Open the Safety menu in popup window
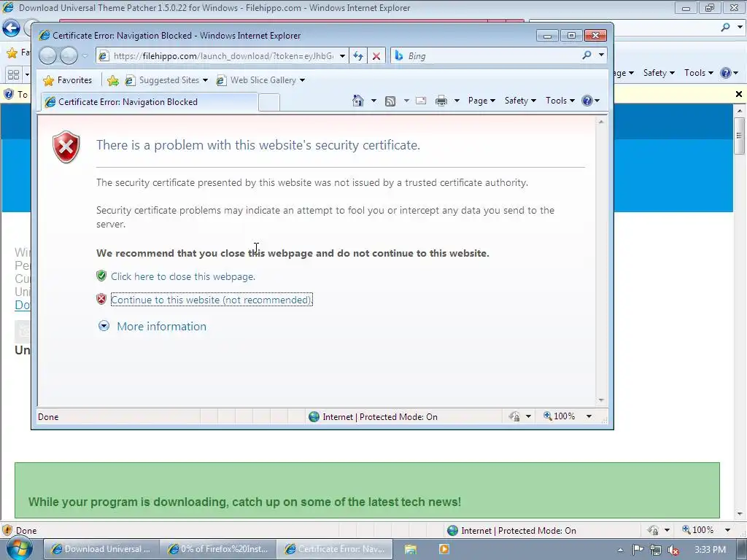 point(520,101)
